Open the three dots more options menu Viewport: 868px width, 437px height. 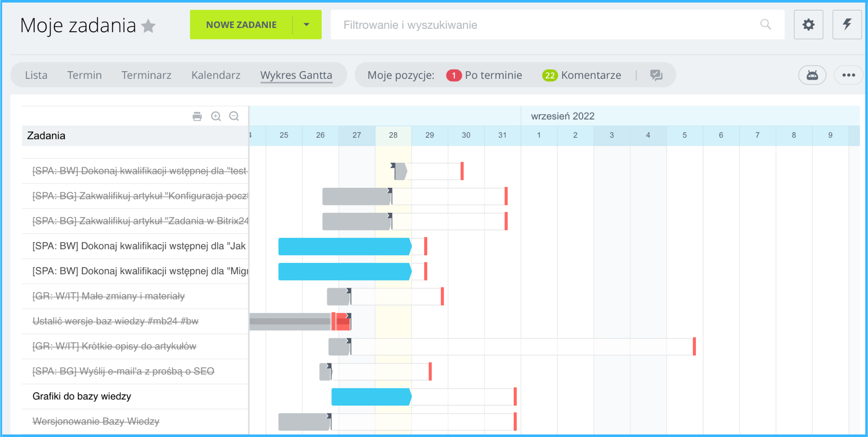click(x=849, y=75)
